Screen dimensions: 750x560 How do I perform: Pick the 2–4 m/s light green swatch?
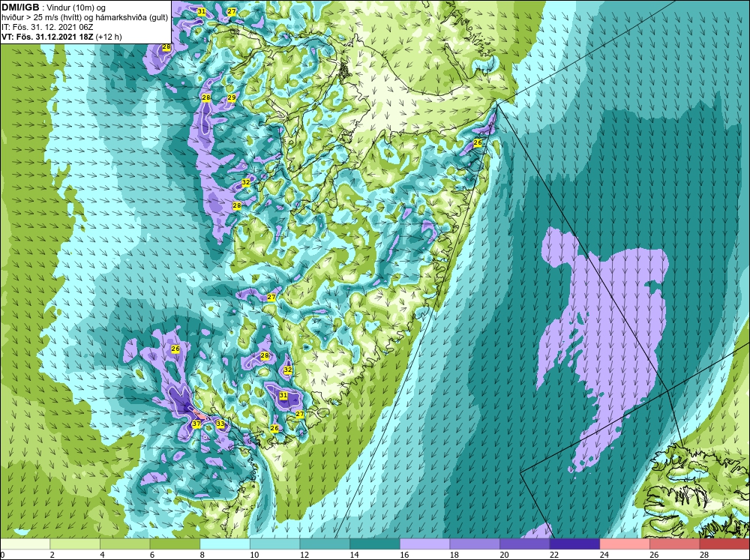click(75, 544)
